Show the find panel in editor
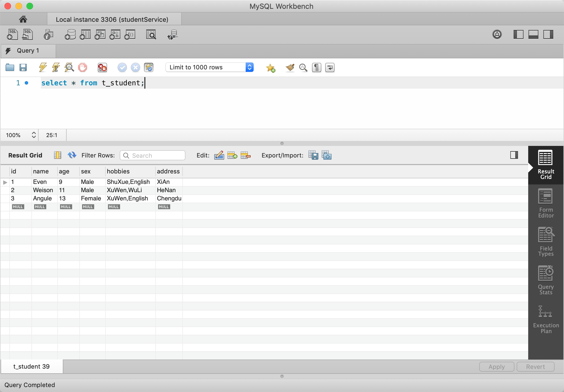564x392 pixels. tap(303, 67)
